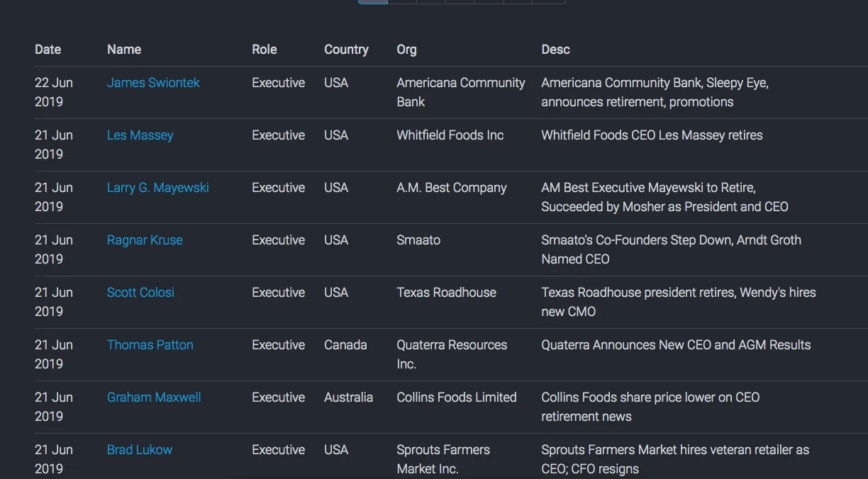Open James Swiontek's profile link
Image resolution: width=868 pixels, height=479 pixels.
[x=153, y=83]
